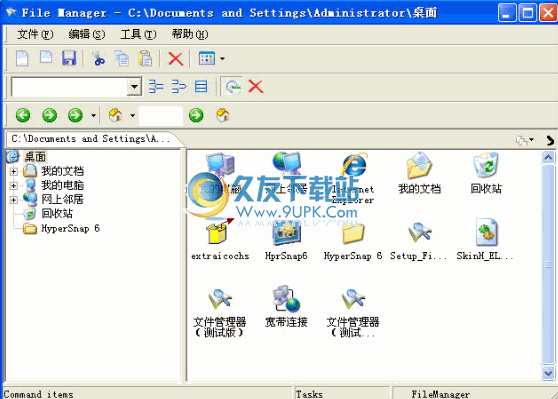
Task: Click the third green arrow button with dropdown
Action: (x=75, y=115)
